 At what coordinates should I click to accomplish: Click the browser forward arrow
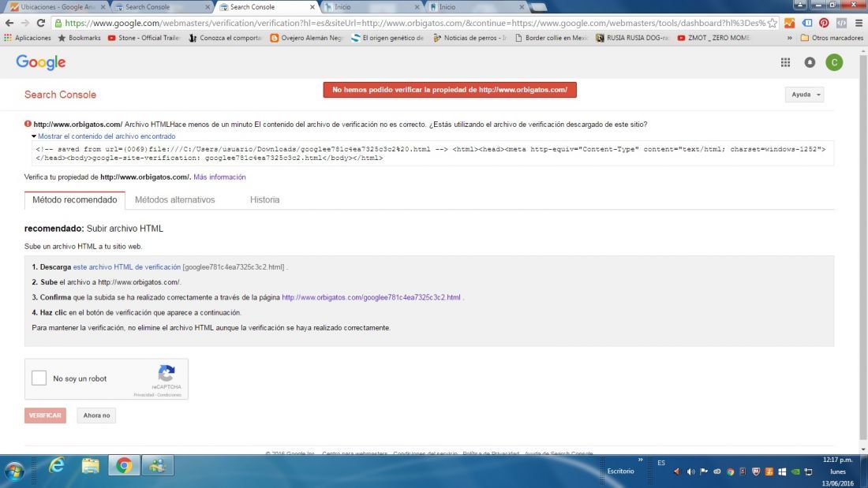25,23
